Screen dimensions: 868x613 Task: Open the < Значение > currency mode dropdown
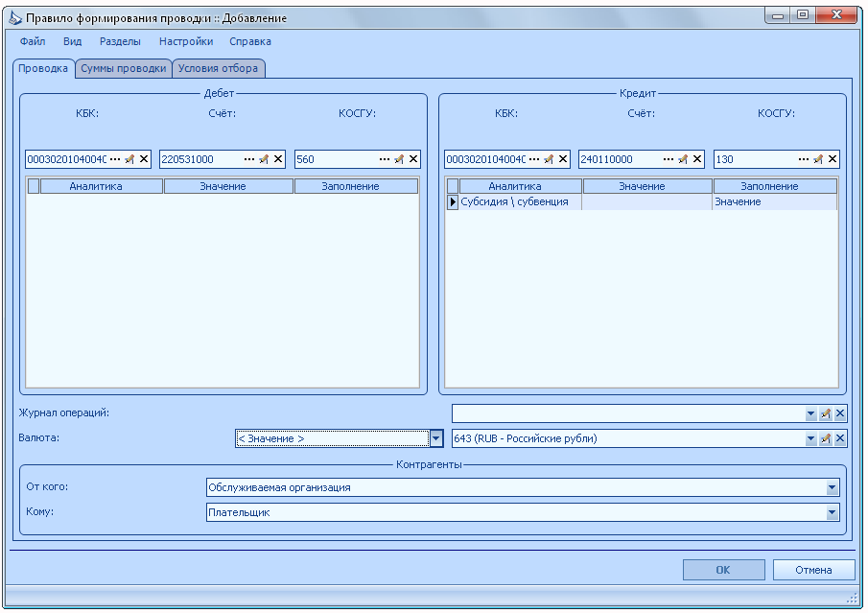[436, 438]
